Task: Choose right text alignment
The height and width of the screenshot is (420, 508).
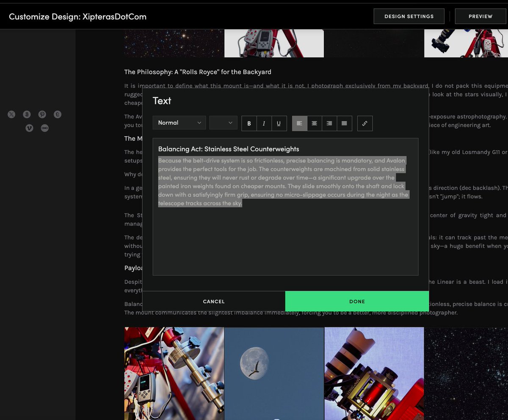Action: pyautogui.click(x=329, y=123)
